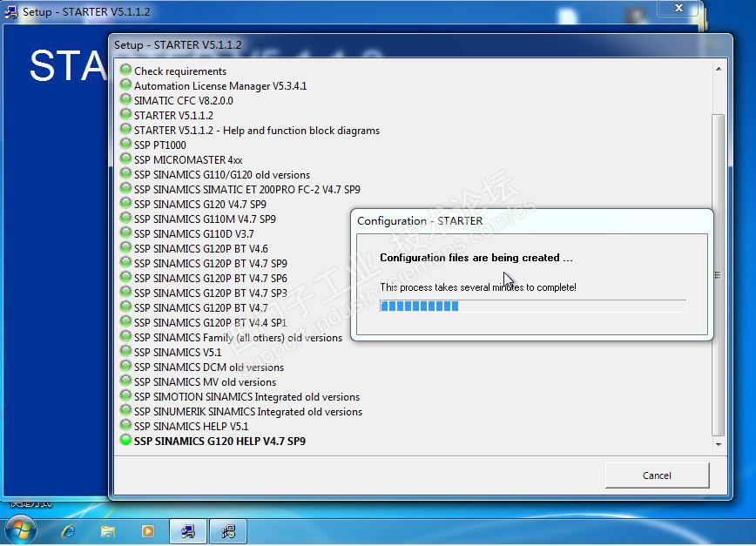Viewport: 756px width, 546px height.
Task: Click status icon beside SSP PT1000
Action: tap(125, 144)
